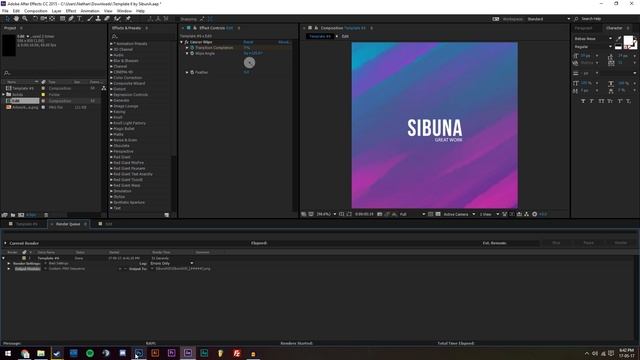Expand the Red Giant Warp category

point(111,185)
